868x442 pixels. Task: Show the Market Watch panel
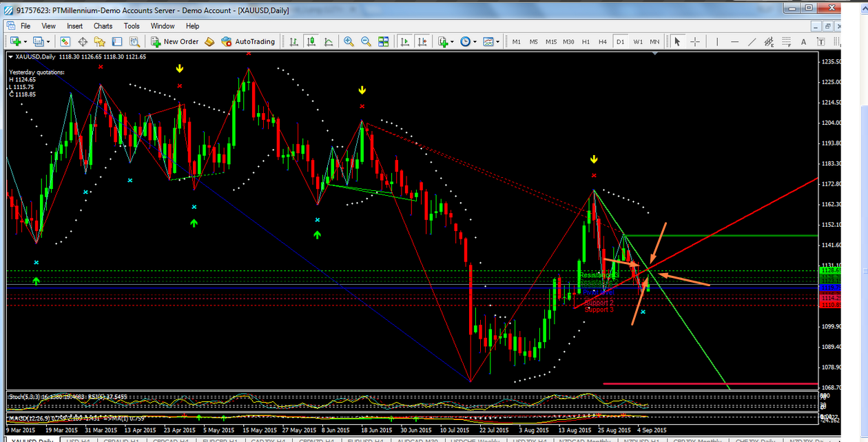[65, 41]
